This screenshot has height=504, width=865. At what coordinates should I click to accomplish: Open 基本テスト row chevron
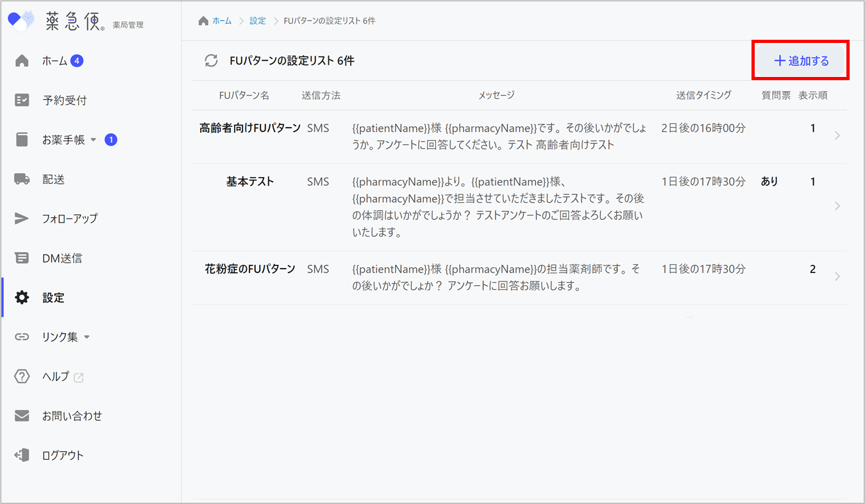[837, 206]
